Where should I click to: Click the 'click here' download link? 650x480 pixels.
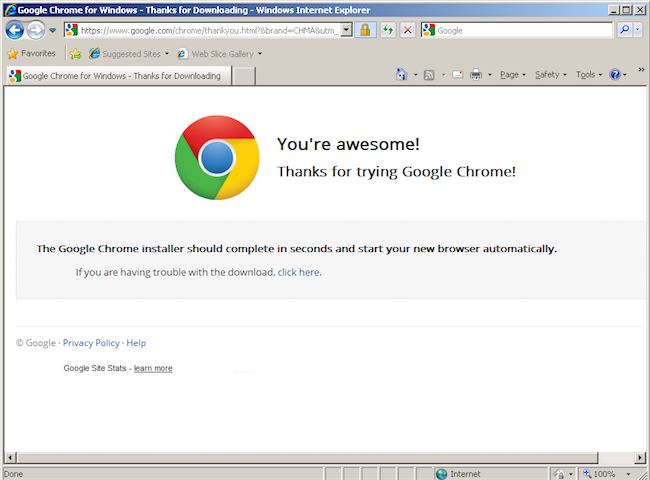298,272
